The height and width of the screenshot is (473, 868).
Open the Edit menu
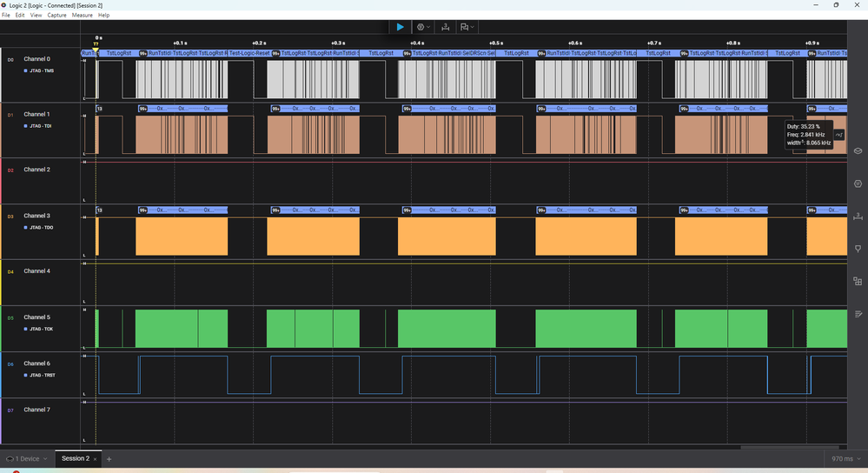coord(20,15)
